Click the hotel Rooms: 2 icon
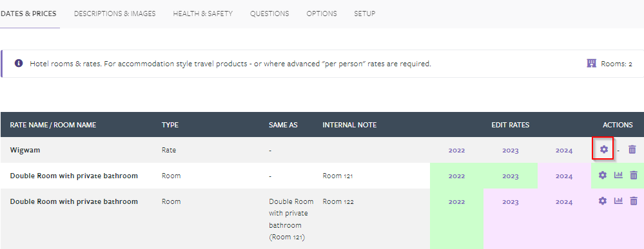Screen dimensions: 644x249 pyautogui.click(x=591, y=63)
